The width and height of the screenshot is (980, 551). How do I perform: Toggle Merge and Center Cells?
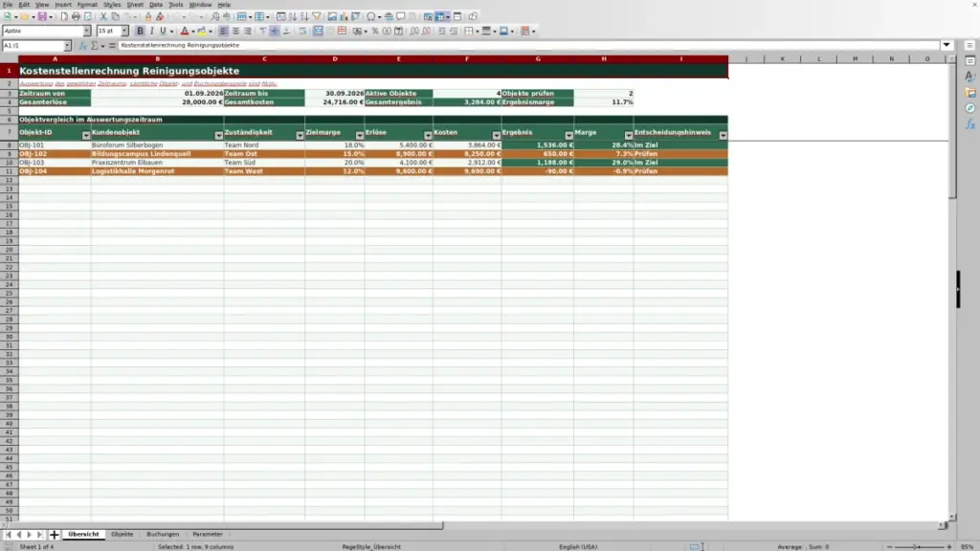[x=318, y=32]
